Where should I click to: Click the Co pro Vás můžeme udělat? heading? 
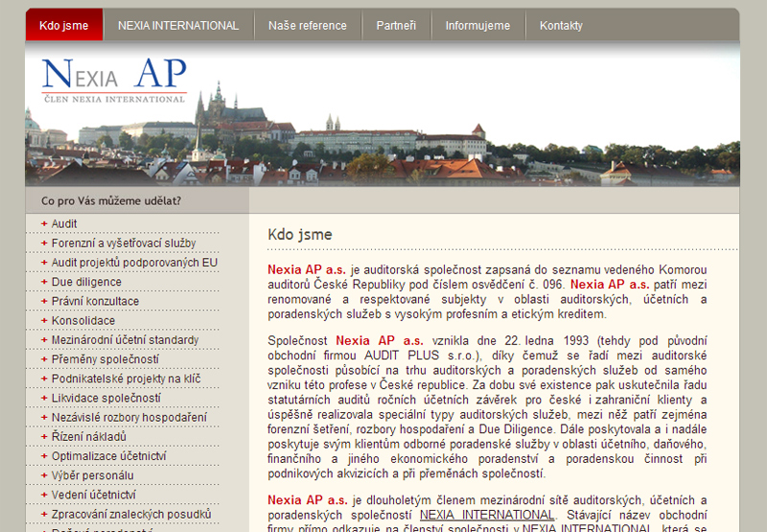pos(111,201)
